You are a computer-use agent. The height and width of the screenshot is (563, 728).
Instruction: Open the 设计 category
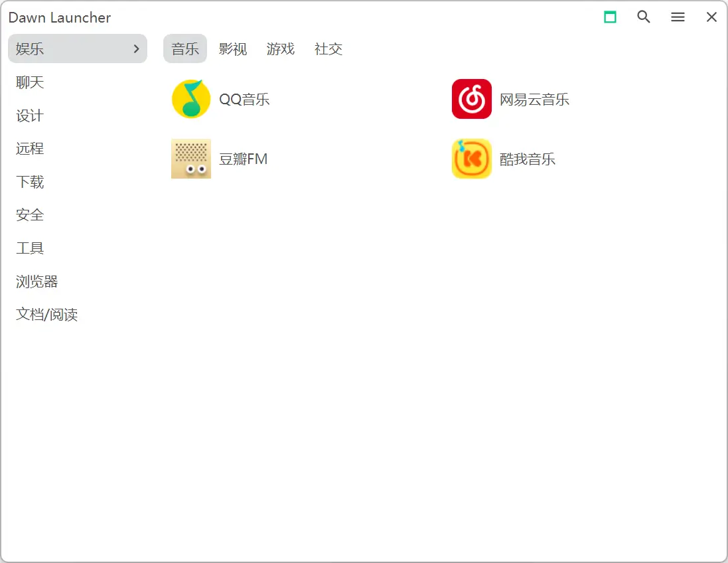30,116
